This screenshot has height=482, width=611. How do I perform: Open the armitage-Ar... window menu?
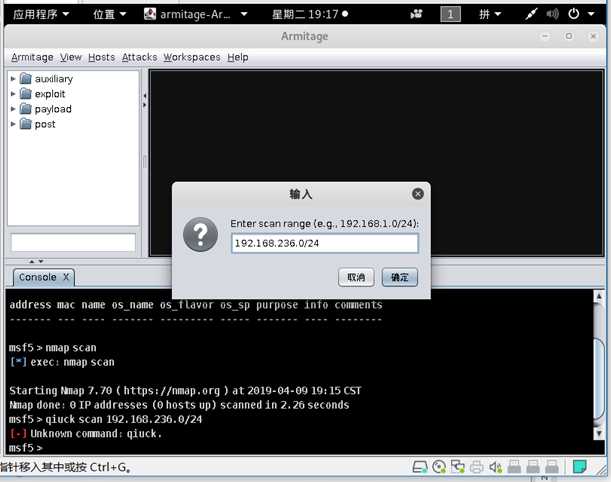[x=196, y=14]
